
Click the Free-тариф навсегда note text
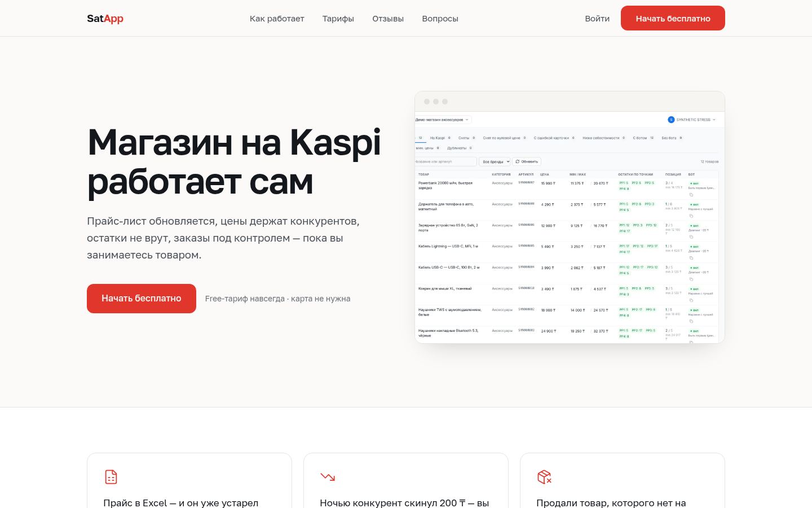tap(277, 299)
